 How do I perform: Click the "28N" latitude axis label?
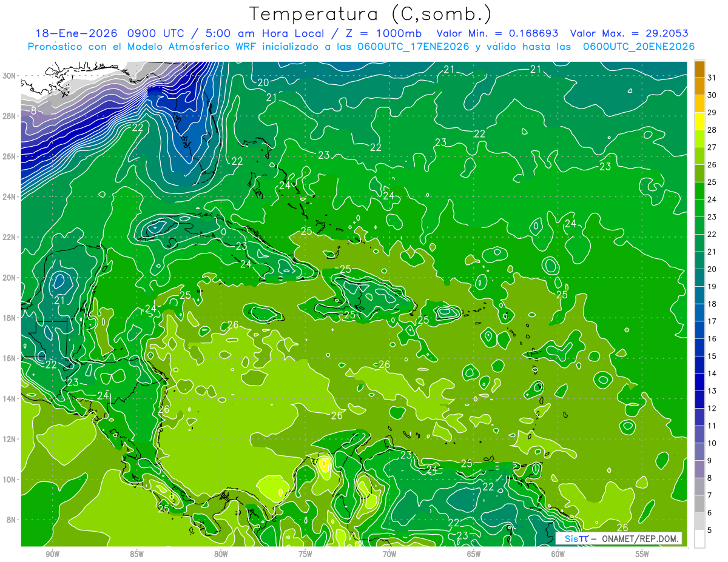point(9,116)
